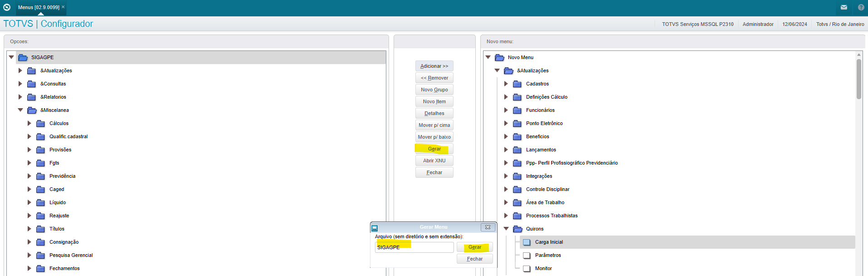Click the Área de Trabalho folder icon
This screenshot has height=276, width=868.
[x=517, y=202]
